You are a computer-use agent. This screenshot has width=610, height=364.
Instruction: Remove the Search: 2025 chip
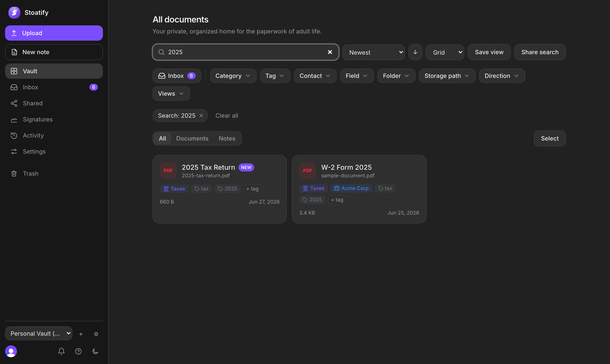pyautogui.click(x=201, y=116)
